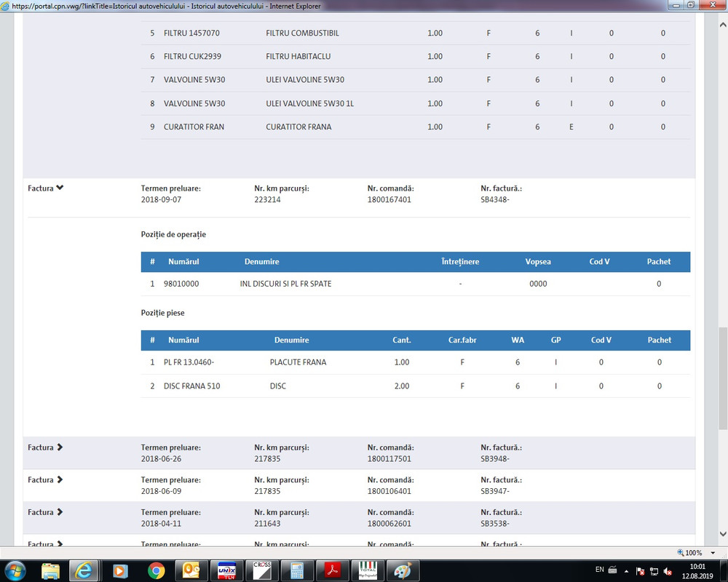The image size is (728, 582).
Task: Expand the Factura dated 2018-04-11
Action: coord(60,512)
